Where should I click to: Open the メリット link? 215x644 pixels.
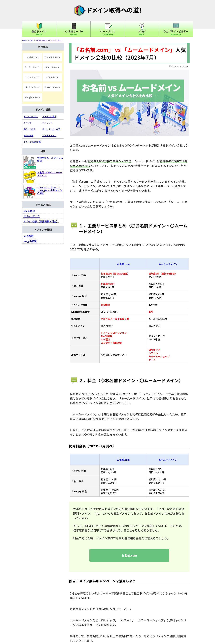(28, 123)
